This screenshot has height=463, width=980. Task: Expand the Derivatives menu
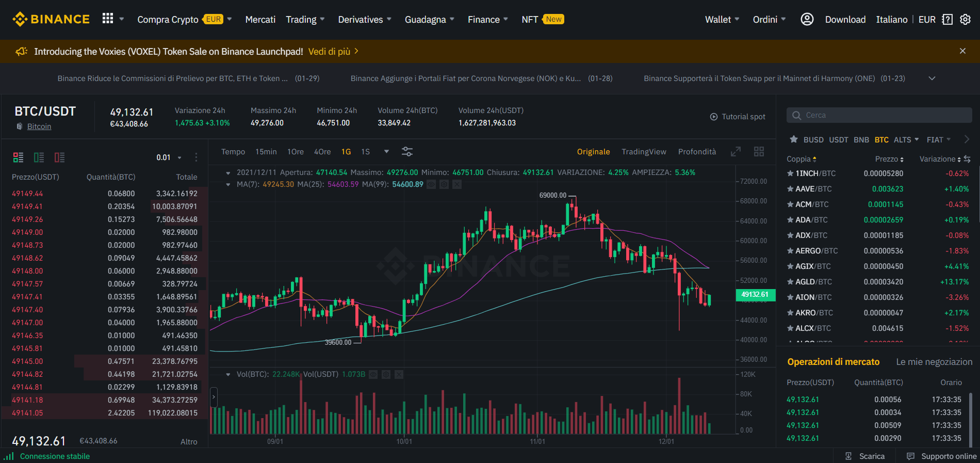(x=365, y=20)
